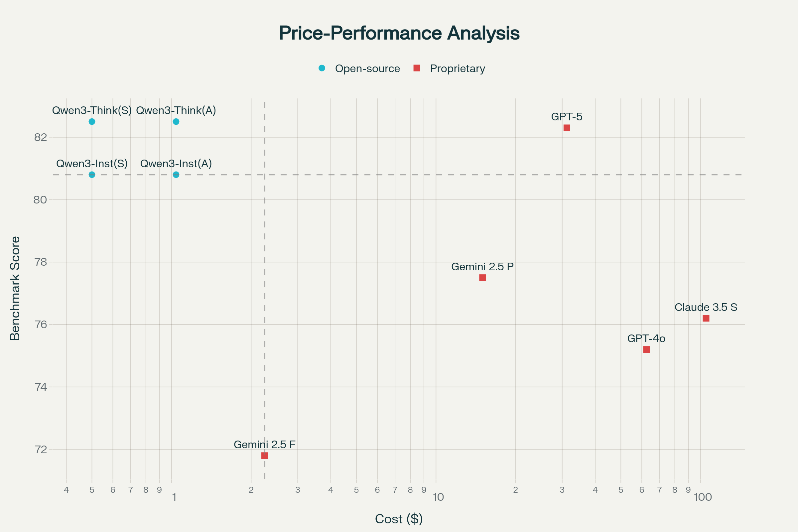Toggle the Proprietary legend entry
The image size is (798, 532).
pos(458,68)
